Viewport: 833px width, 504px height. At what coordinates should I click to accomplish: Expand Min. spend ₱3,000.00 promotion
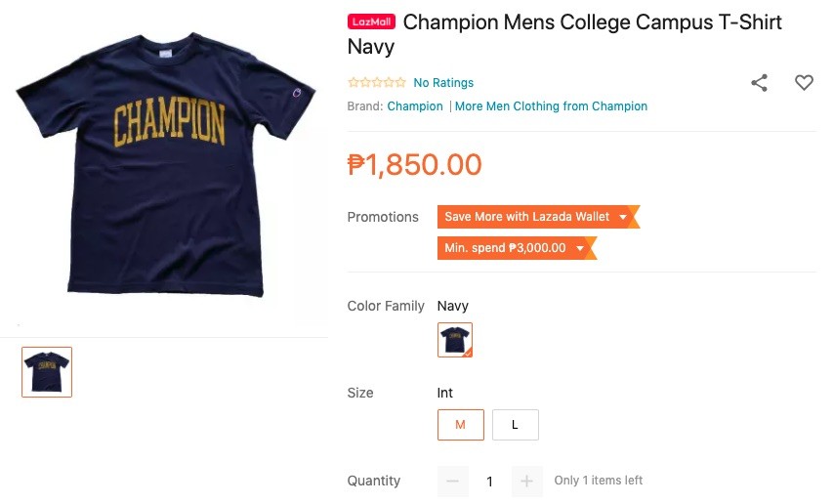tap(517, 248)
